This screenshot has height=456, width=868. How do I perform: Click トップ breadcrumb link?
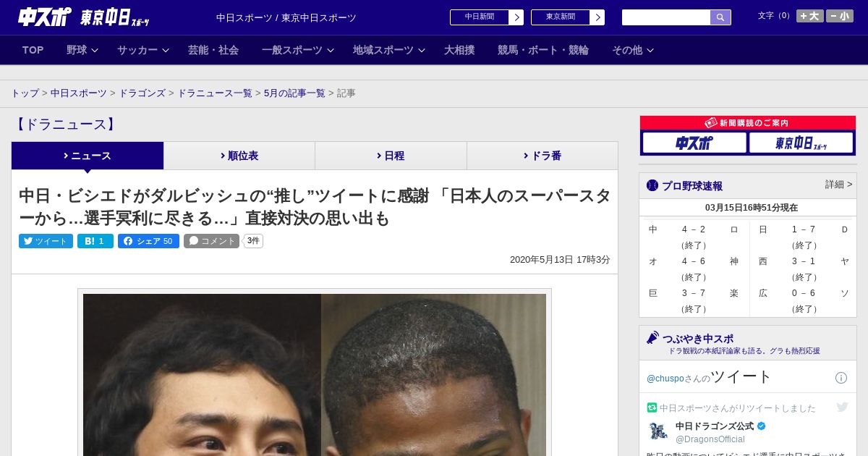tap(25, 93)
